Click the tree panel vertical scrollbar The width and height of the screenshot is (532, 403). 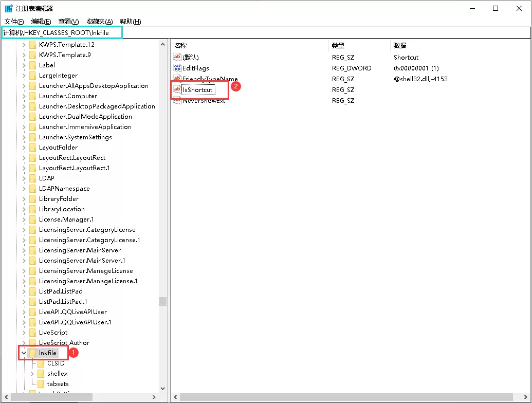coord(163,301)
